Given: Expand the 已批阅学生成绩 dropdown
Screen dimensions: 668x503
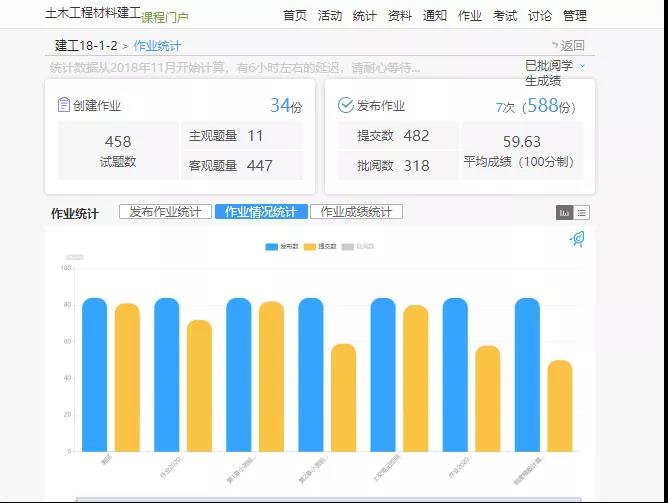Looking at the screenshot, I should (583, 66).
